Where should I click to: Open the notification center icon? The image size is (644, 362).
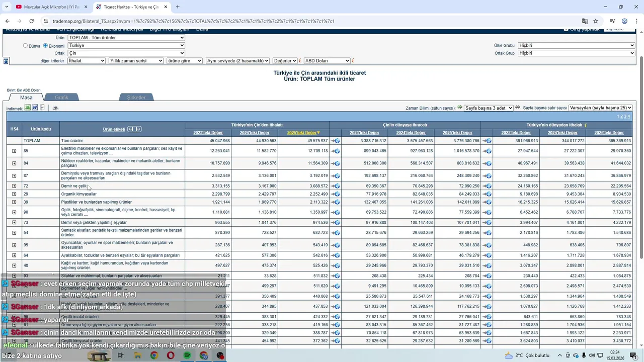633,355
